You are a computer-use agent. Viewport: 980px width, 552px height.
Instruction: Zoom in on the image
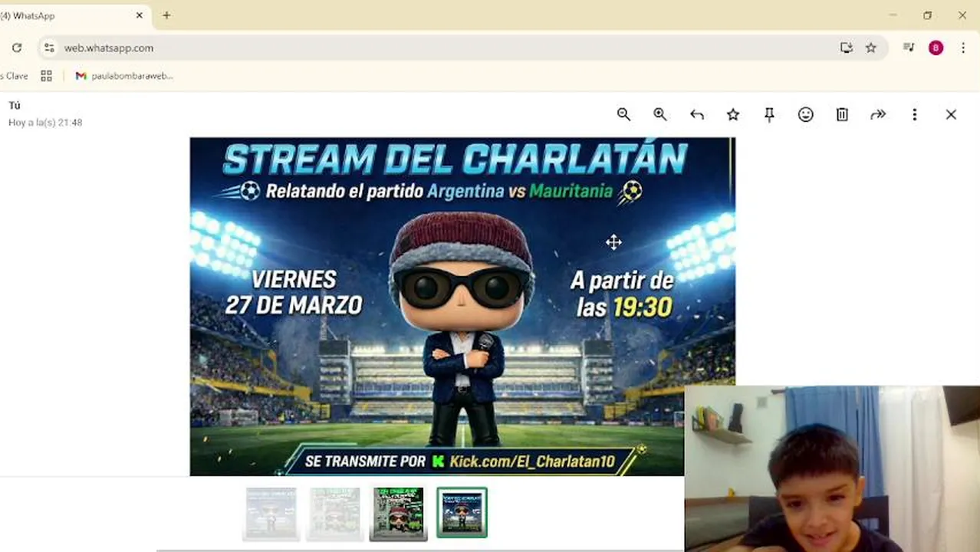click(660, 114)
